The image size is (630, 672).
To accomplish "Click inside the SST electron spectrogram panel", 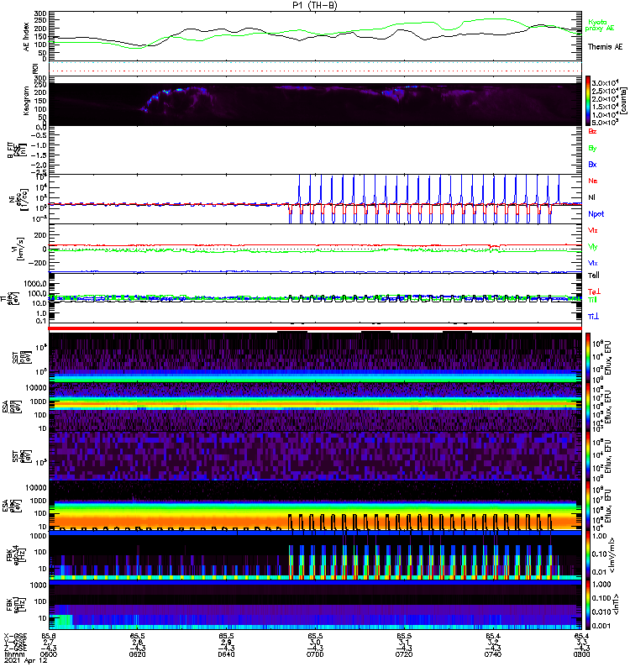I will 315,456.
